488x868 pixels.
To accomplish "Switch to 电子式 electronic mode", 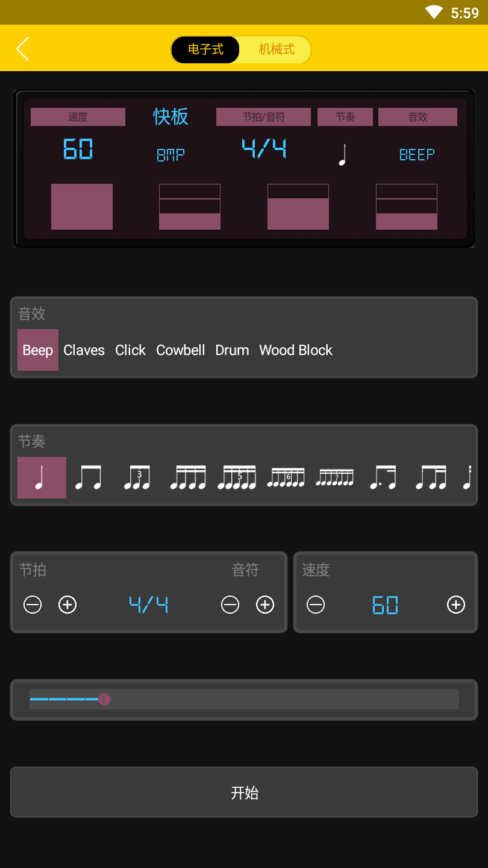I will [205, 49].
